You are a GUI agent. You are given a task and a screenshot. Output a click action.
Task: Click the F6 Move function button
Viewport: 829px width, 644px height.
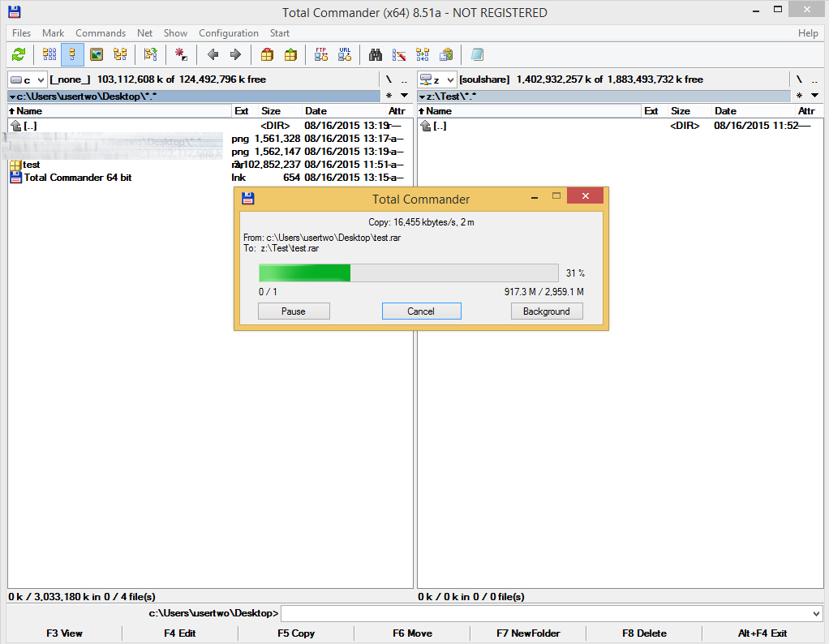click(412, 633)
